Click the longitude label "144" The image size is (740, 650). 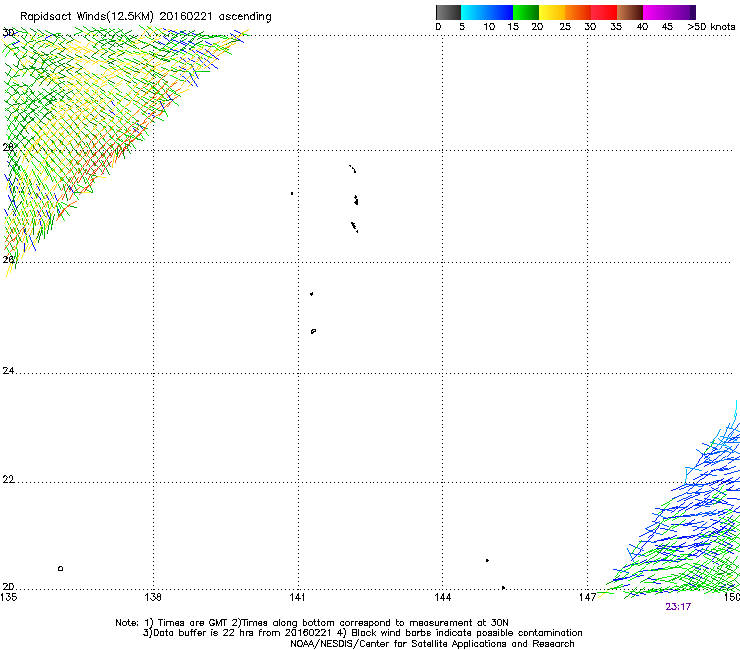pyautogui.click(x=442, y=597)
